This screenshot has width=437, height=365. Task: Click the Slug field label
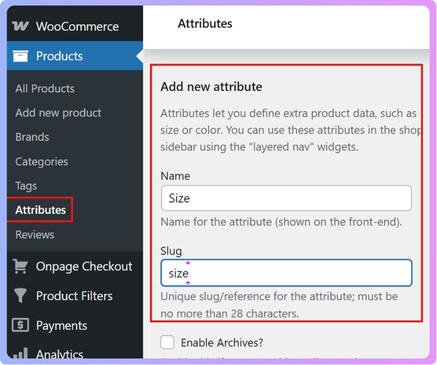click(x=171, y=251)
